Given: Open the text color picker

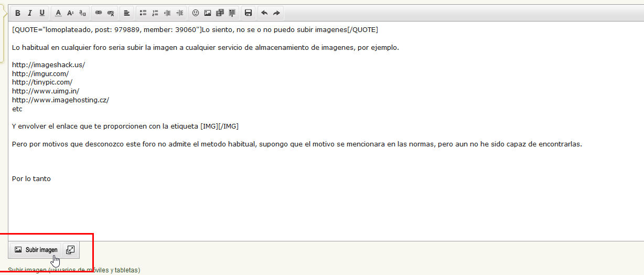Looking at the screenshot, I should (58, 13).
